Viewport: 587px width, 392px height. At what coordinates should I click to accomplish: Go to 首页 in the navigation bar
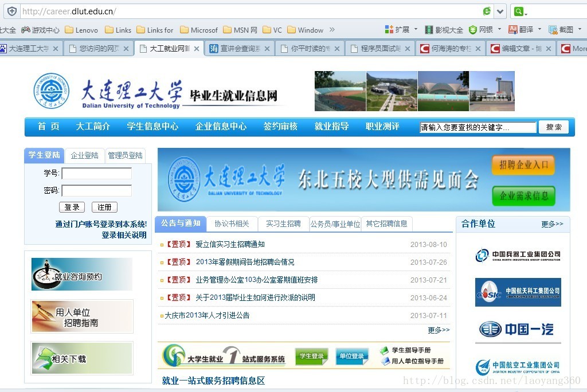click(48, 127)
